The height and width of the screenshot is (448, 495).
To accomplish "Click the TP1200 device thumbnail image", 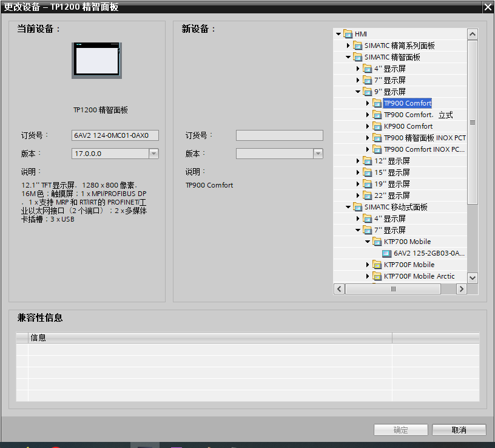I will (x=96, y=60).
